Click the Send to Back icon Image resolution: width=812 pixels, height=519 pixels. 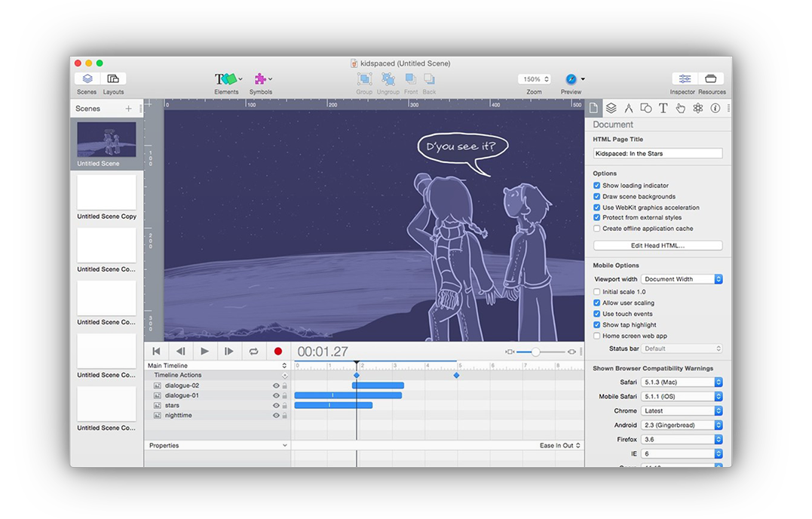point(429,78)
